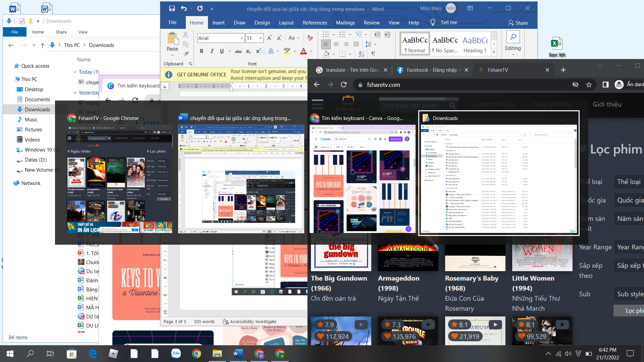The width and height of the screenshot is (644, 362).
Task: Select the Downloads window thumbnail in switcher
Action: [499, 173]
